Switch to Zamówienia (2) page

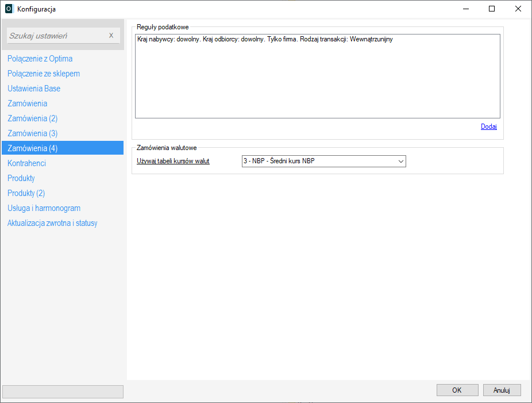pyautogui.click(x=32, y=118)
